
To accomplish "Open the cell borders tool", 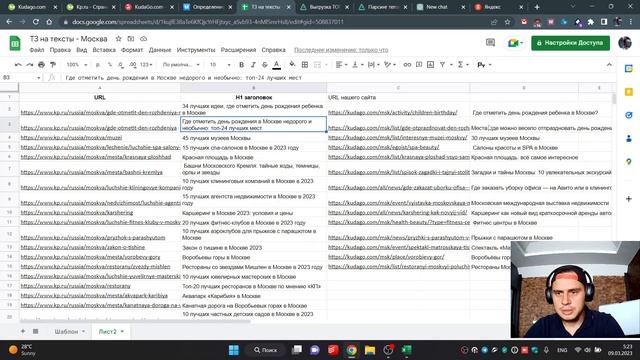I will 304,64.
